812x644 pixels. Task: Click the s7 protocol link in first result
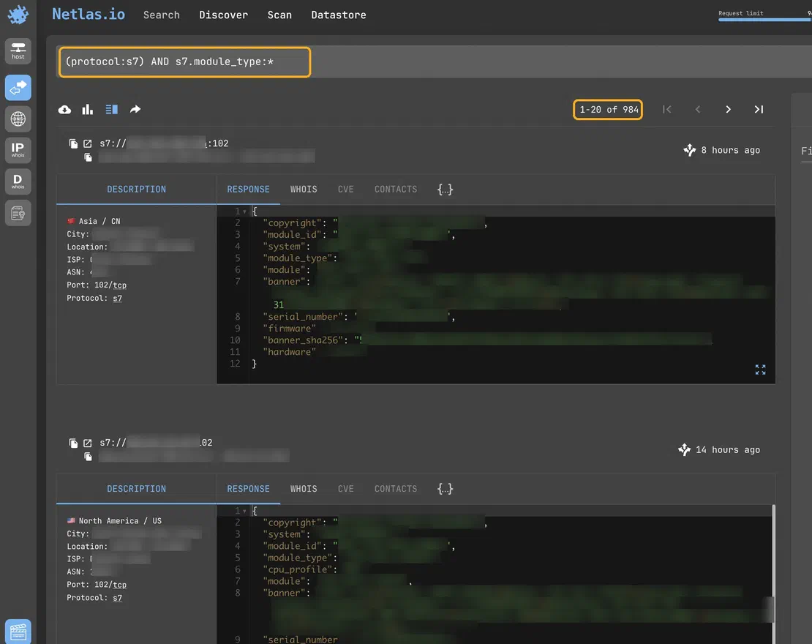click(x=118, y=299)
